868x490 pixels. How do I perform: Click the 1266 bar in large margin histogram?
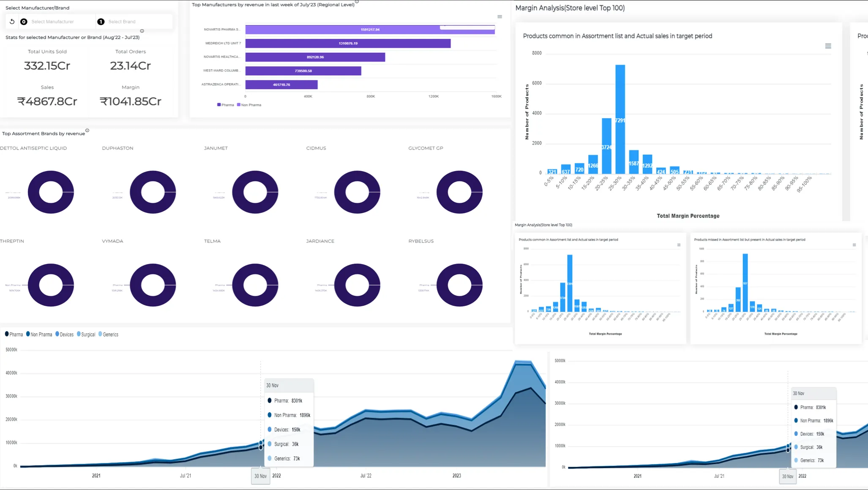pos(593,164)
